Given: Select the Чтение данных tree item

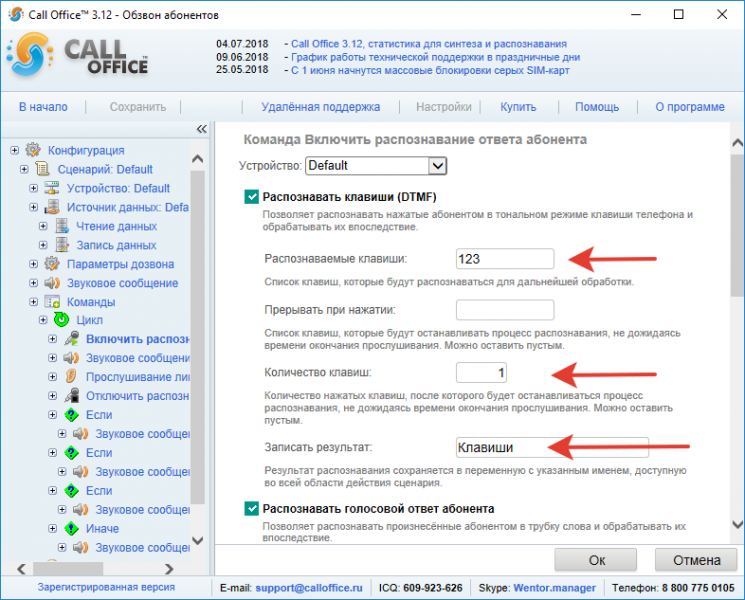Looking at the screenshot, I should 116,226.
